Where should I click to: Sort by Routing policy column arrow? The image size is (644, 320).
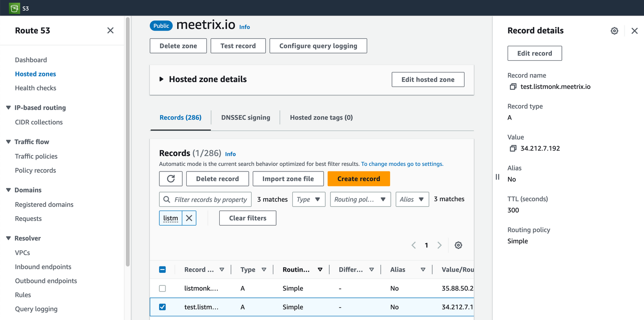[x=320, y=270]
